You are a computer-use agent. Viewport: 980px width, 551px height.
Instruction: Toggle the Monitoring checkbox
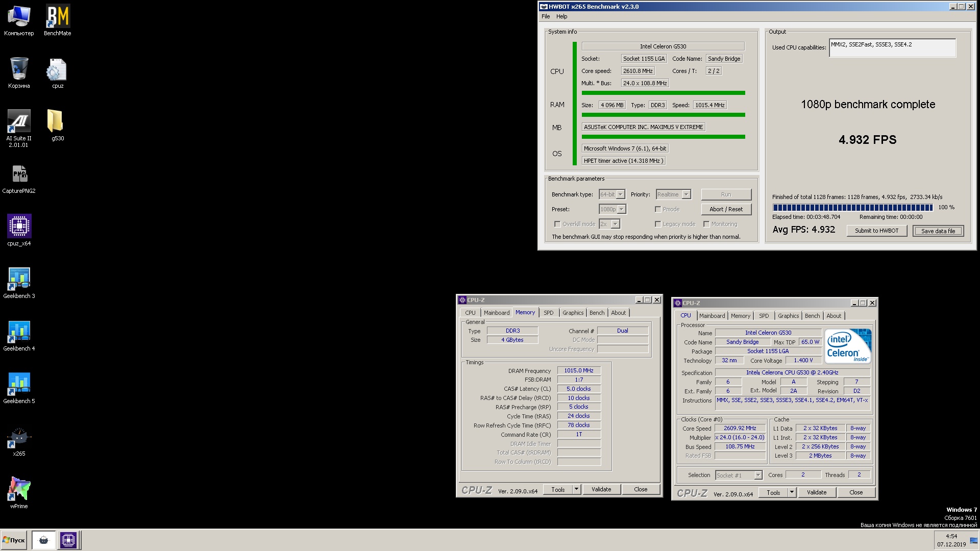[706, 224]
